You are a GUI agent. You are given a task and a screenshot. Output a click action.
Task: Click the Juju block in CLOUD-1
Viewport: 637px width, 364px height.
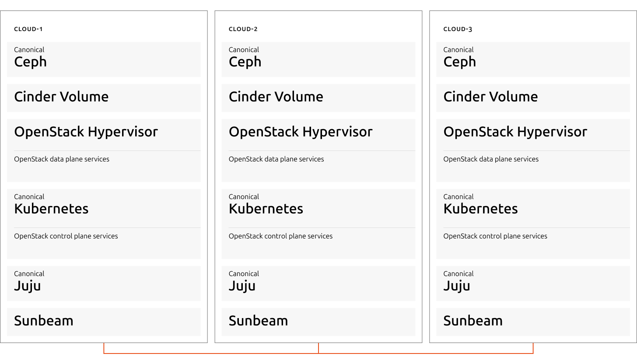[x=104, y=283]
